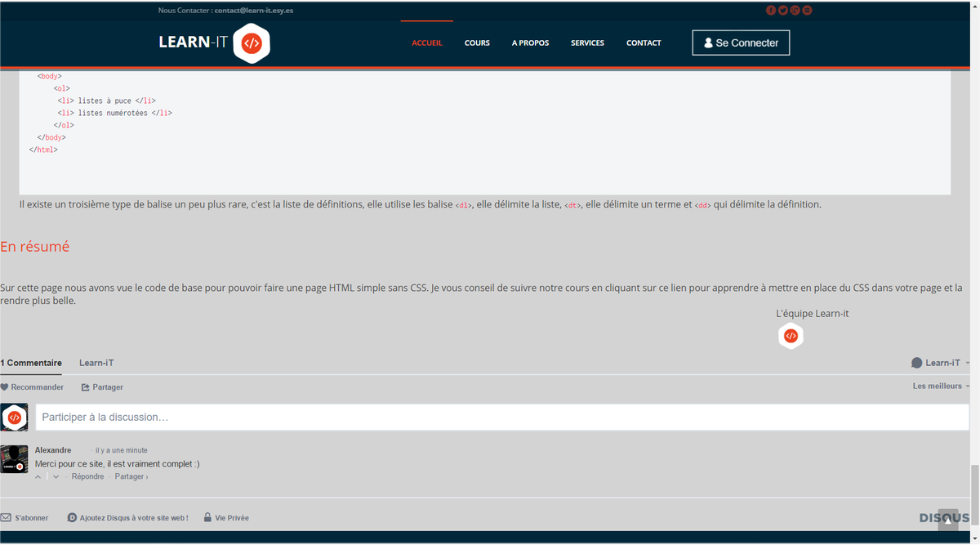Click Partager below the comment tabs
The height and width of the screenshot is (545, 980).
click(102, 387)
